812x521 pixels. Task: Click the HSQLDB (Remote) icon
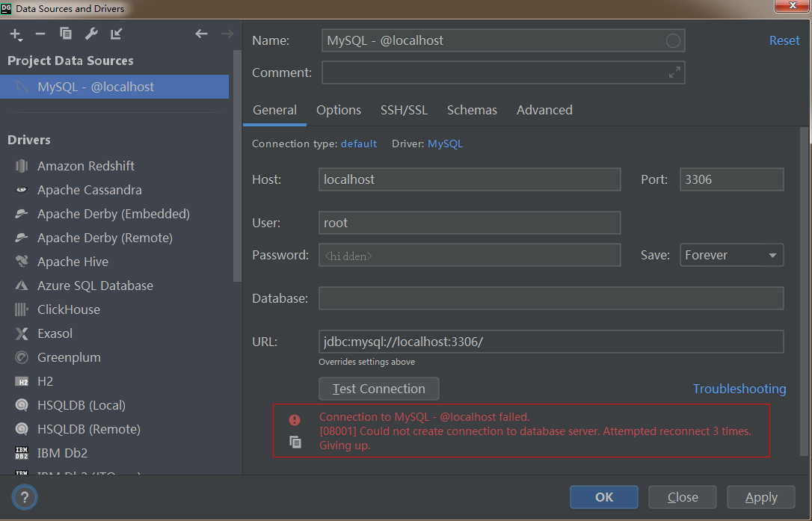coord(22,429)
